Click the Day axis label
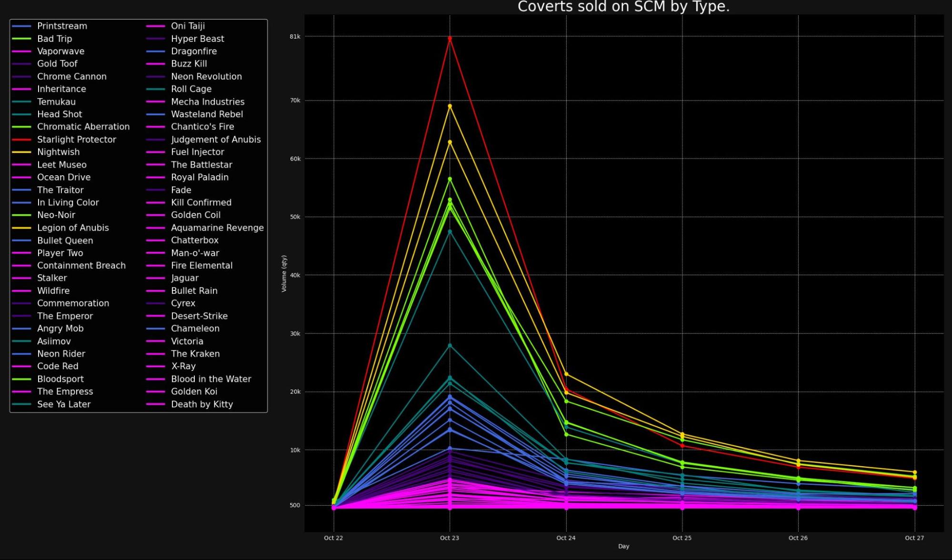The image size is (952, 560). [x=624, y=546]
